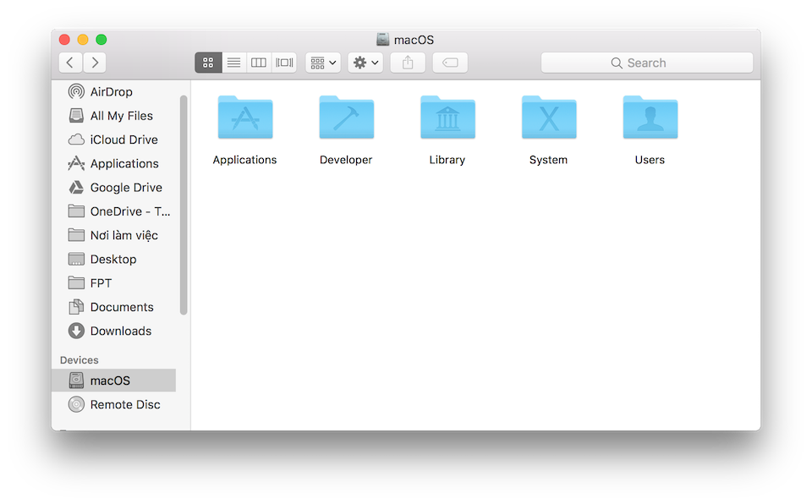
Task: Open the Action gear menu
Action: pyautogui.click(x=365, y=63)
